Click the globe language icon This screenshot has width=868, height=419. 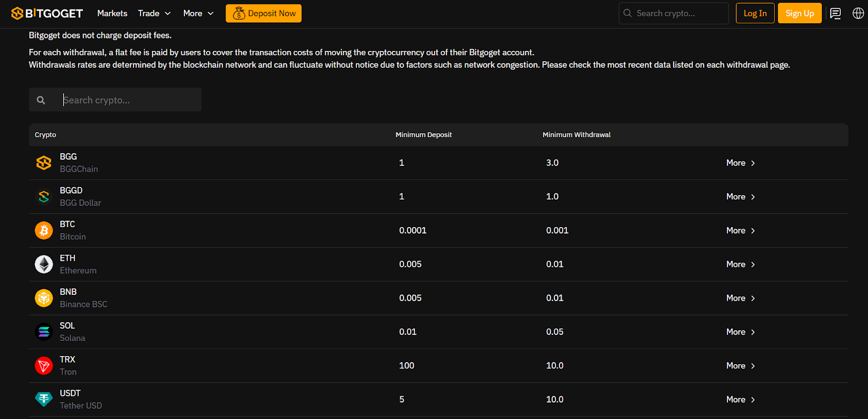point(858,14)
